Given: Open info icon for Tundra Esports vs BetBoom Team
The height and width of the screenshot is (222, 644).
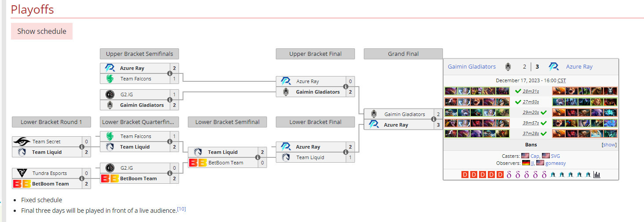Looking at the screenshot, I should (82, 178).
